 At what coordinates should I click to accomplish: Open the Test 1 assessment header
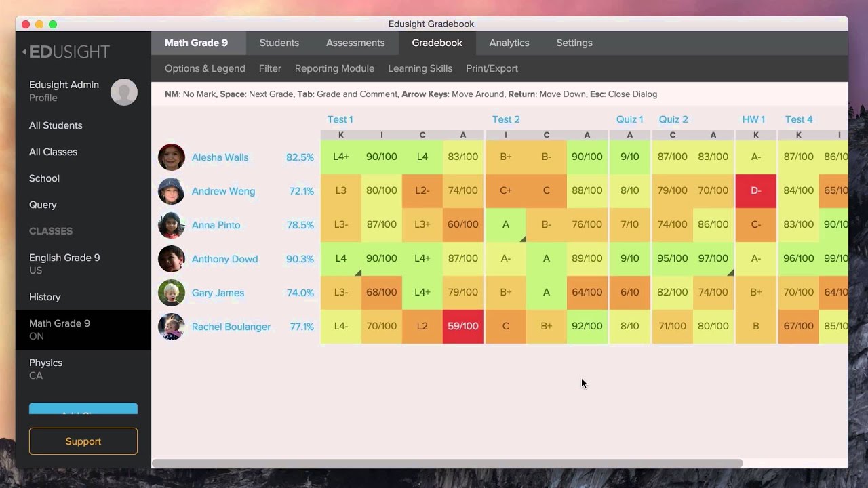(340, 119)
